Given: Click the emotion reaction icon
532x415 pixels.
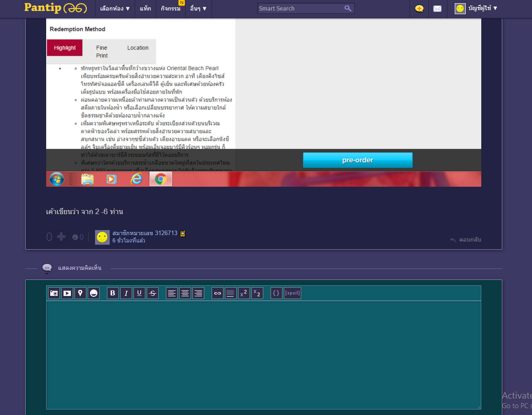Looking at the screenshot, I should 75,237.
